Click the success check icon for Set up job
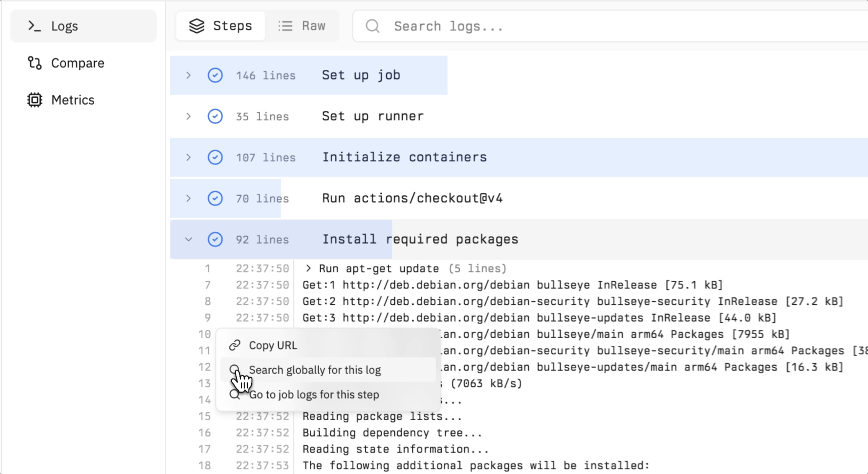The height and width of the screenshot is (474, 868). 215,75
